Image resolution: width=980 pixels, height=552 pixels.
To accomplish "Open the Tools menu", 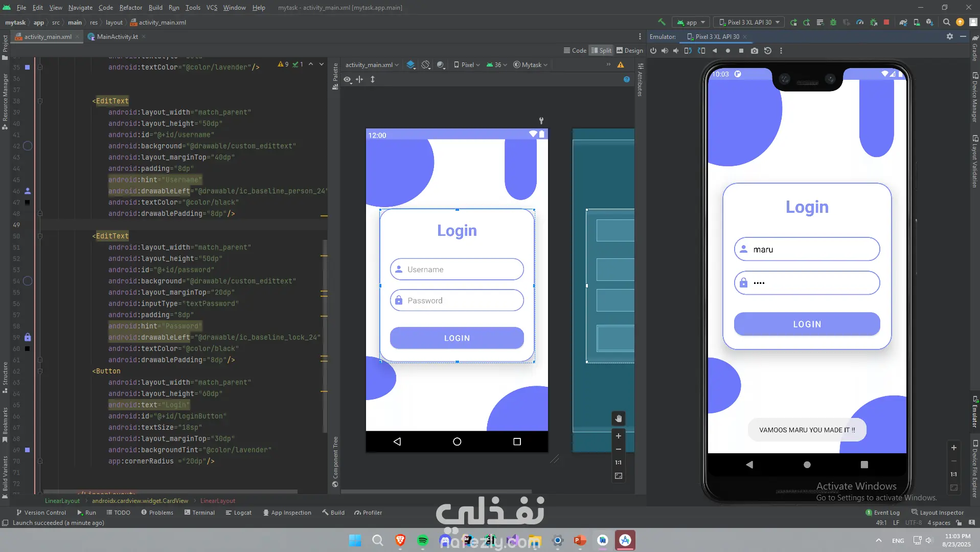I will (x=193, y=8).
